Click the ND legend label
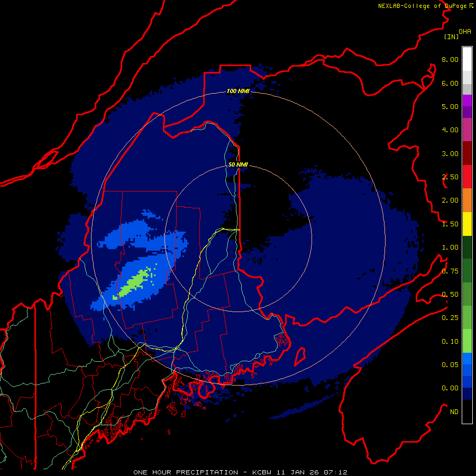The width and height of the screenshot is (476, 476). (454, 412)
